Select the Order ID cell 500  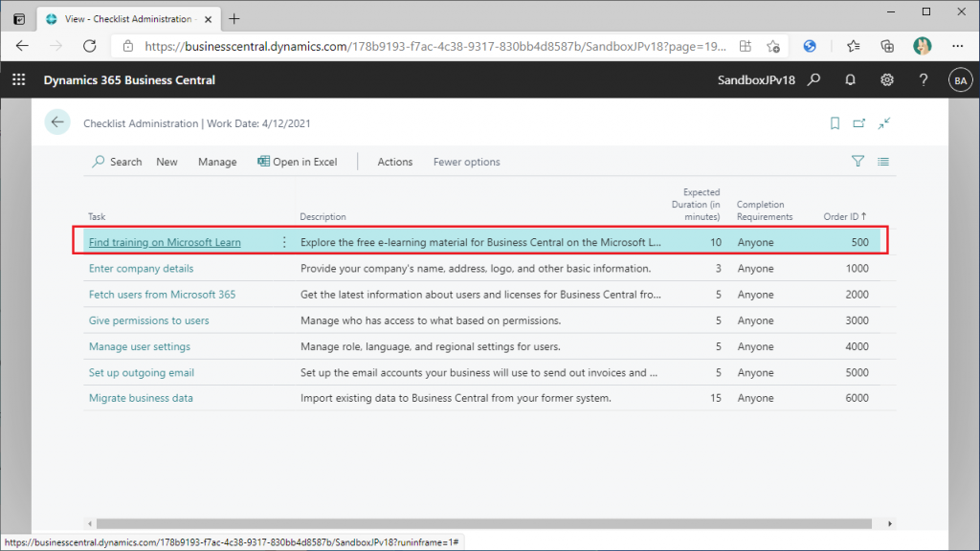click(860, 242)
